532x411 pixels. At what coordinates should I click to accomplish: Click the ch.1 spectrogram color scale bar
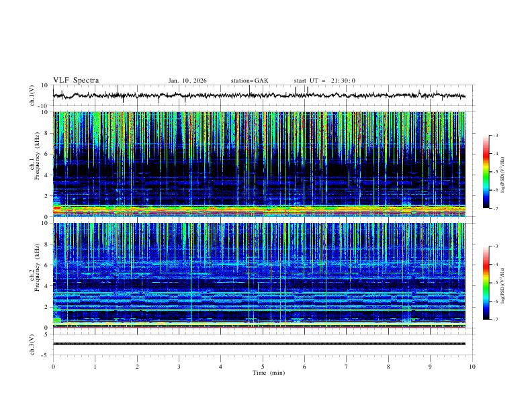[486, 172]
